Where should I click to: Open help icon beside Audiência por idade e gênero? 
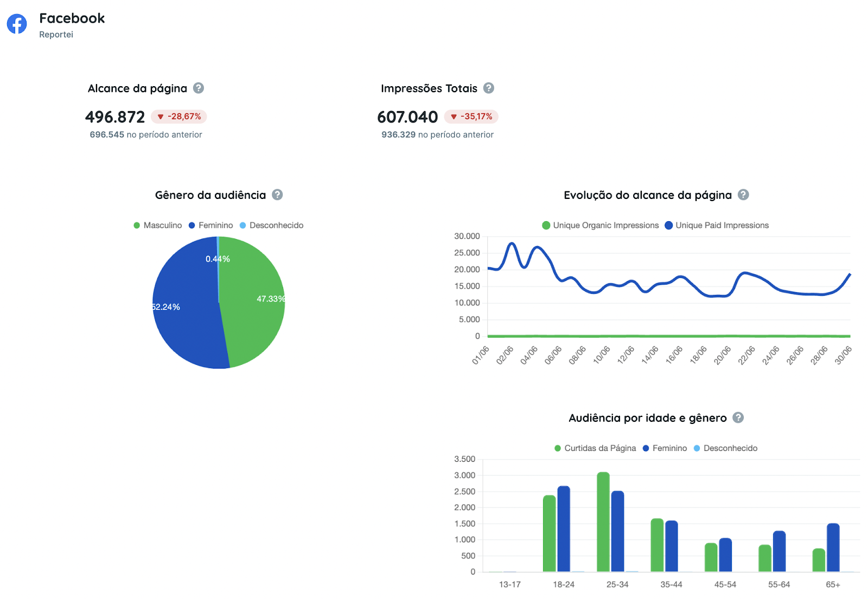coord(738,417)
